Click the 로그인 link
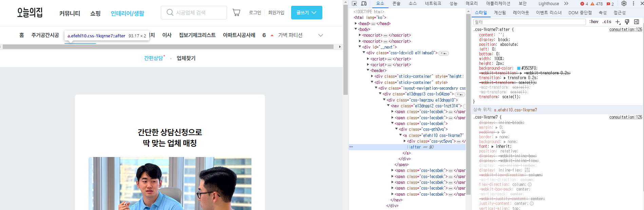Image resolution: width=644 pixels, height=210 pixels. point(255,13)
